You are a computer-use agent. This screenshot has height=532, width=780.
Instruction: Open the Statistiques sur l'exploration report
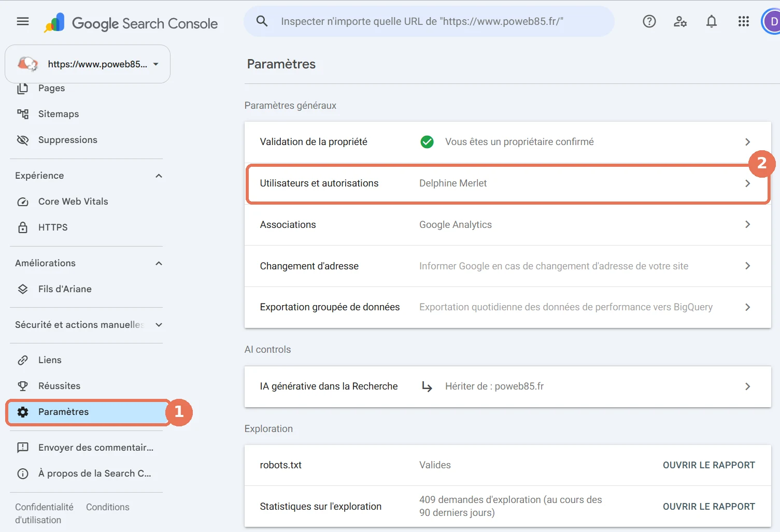click(x=709, y=507)
